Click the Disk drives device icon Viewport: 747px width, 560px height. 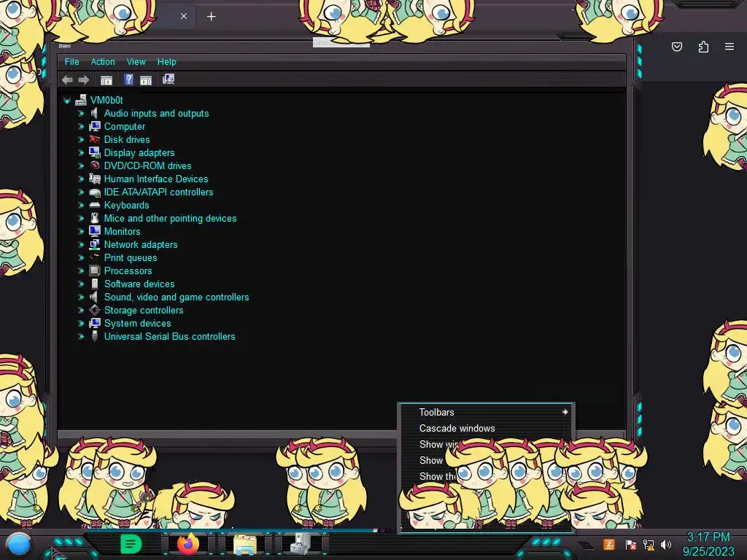click(x=95, y=139)
